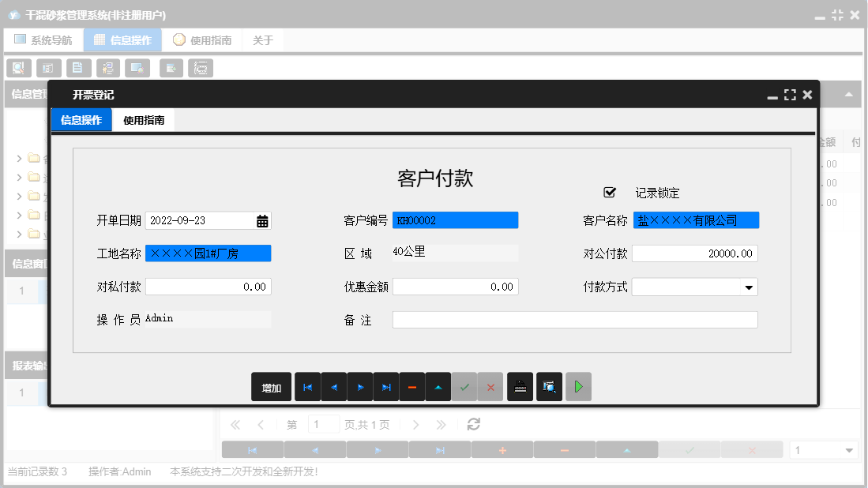Click the blue triangle edit icon
Viewport: 868px width, 488px height.
click(438, 387)
